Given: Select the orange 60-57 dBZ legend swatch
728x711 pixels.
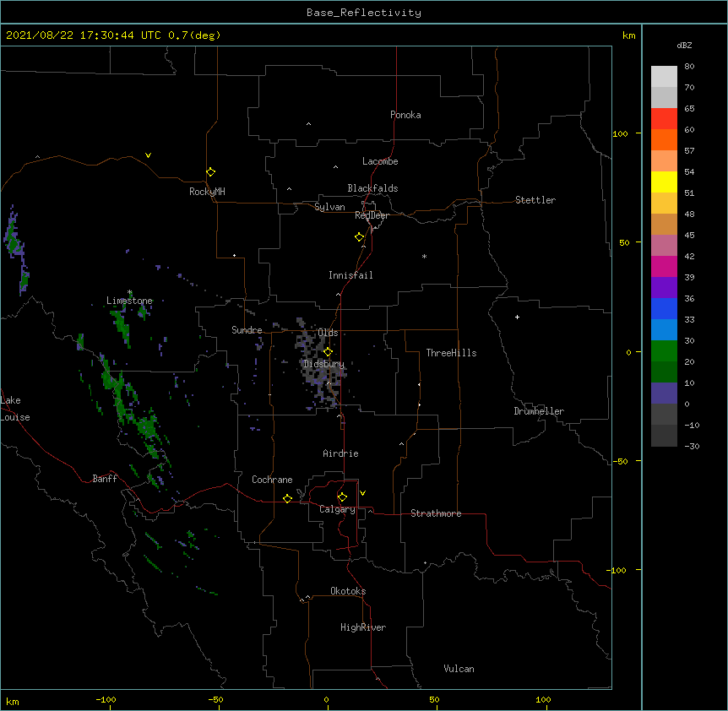Looking at the screenshot, I should coord(664,139).
